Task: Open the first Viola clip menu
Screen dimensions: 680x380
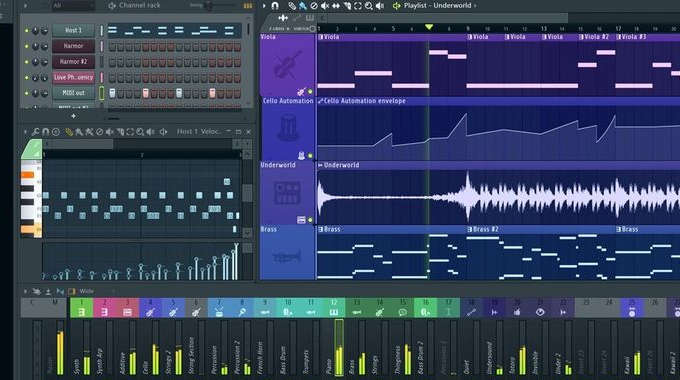Action: point(320,37)
